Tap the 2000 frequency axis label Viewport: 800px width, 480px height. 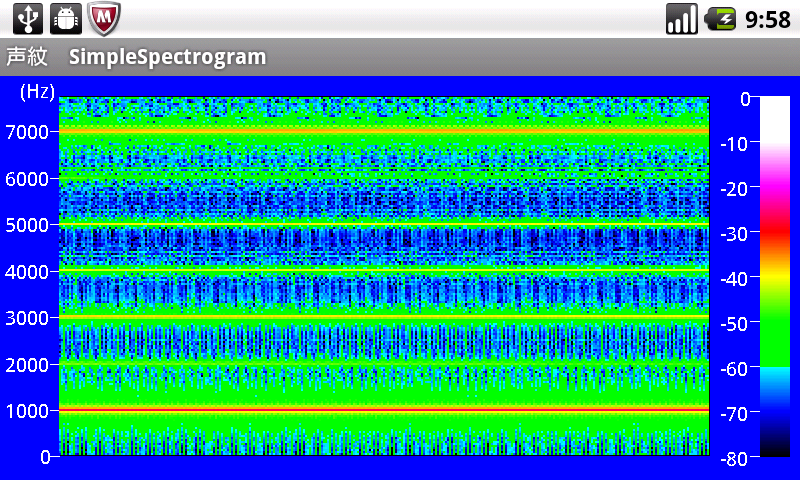pos(27,365)
